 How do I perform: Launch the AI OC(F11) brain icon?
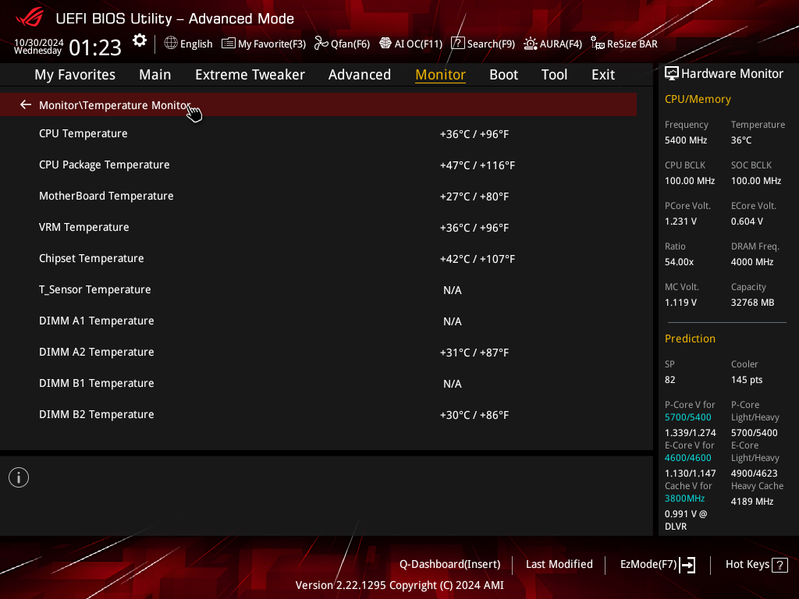click(385, 43)
